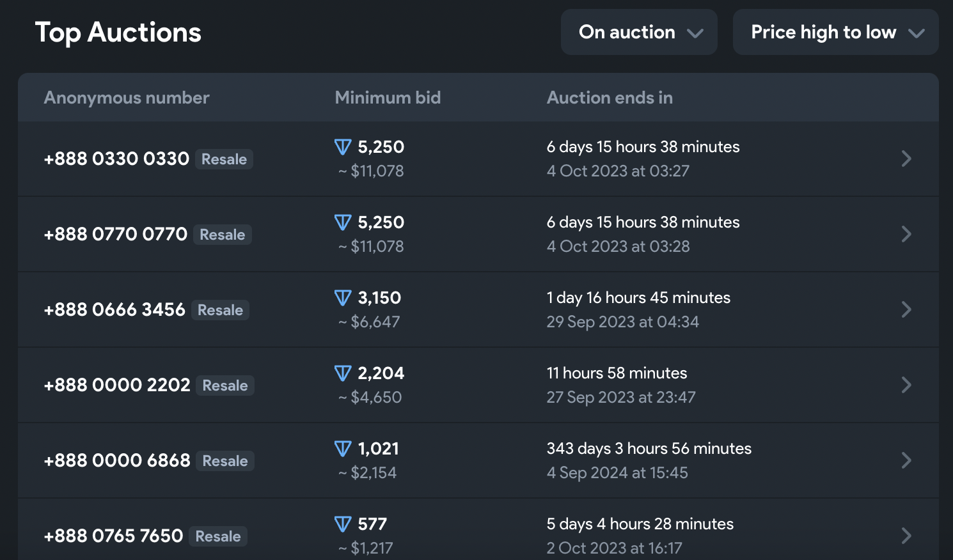Click the TON icon beside 5,250 for 0330 0330
Image resolution: width=953 pixels, height=560 pixels.
[343, 147]
